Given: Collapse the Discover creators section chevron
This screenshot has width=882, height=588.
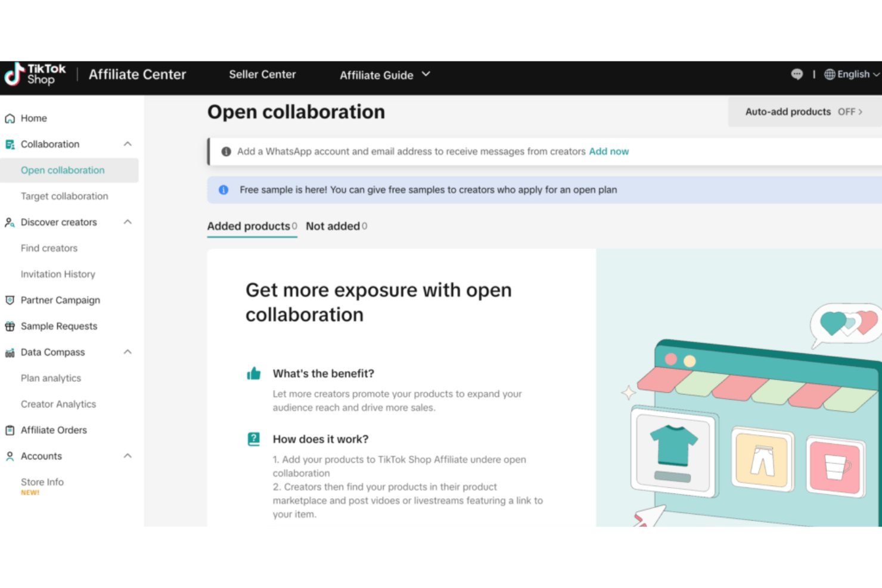Looking at the screenshot, I should point(128,222).
